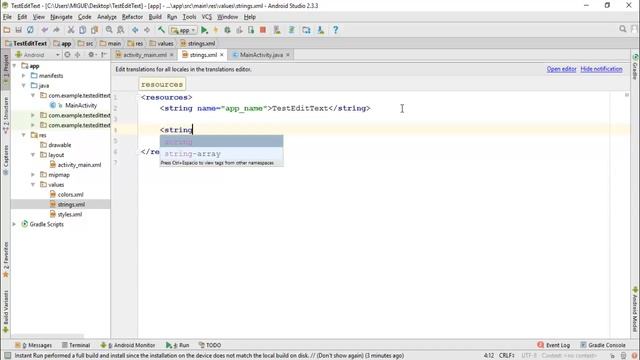Collapse the java folder arrow
640x360 pixels.
[24, 85]
